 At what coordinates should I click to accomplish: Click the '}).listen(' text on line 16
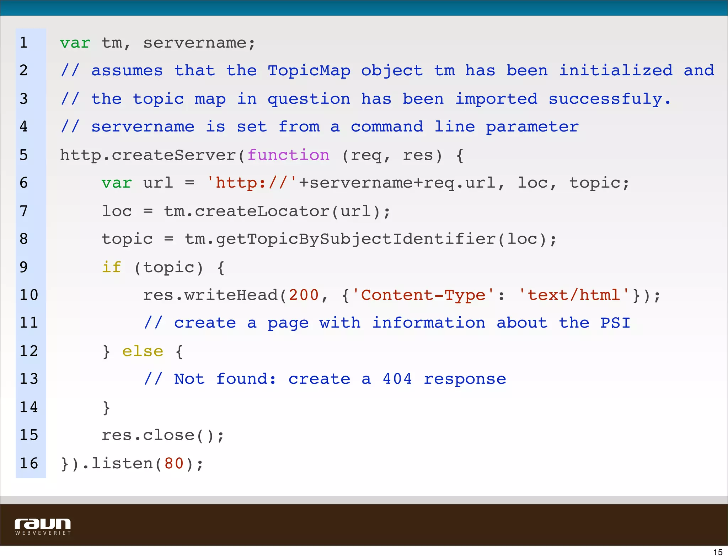coord(112,464)
